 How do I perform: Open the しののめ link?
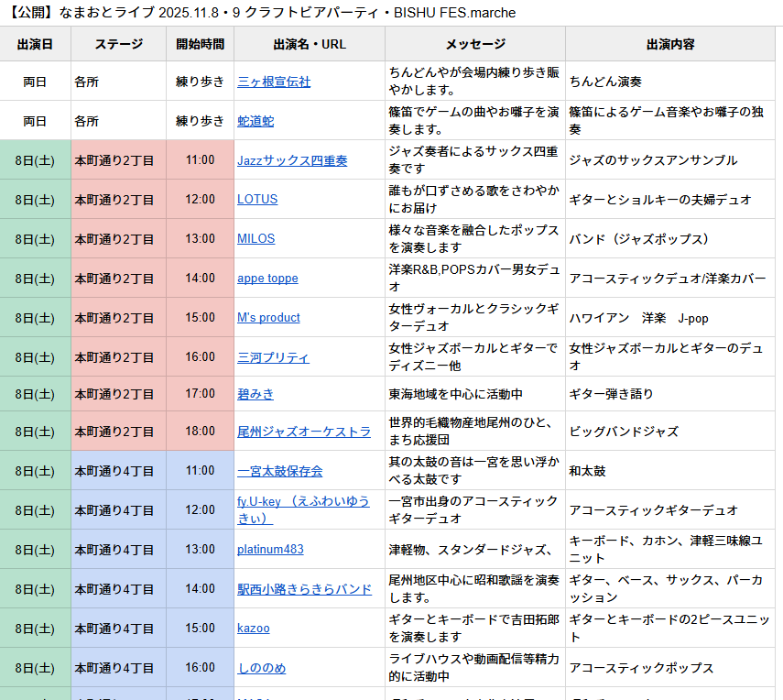[x=261, y=668]
